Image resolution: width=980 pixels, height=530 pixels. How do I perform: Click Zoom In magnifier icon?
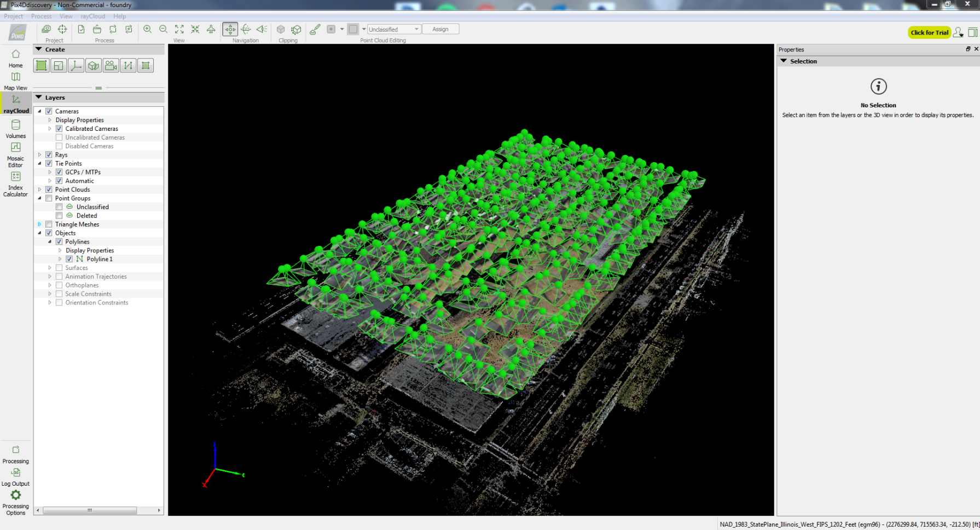tap(147, 29)
